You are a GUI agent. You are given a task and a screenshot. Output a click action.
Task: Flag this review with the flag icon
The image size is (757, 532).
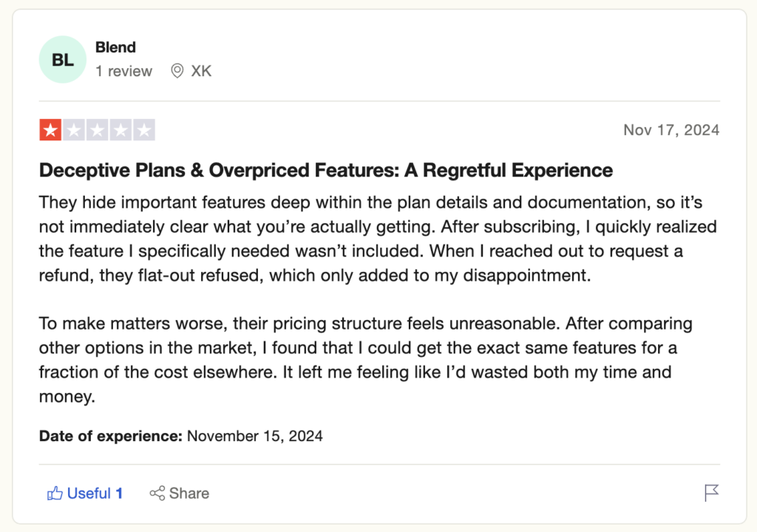(x=711, y=493)
